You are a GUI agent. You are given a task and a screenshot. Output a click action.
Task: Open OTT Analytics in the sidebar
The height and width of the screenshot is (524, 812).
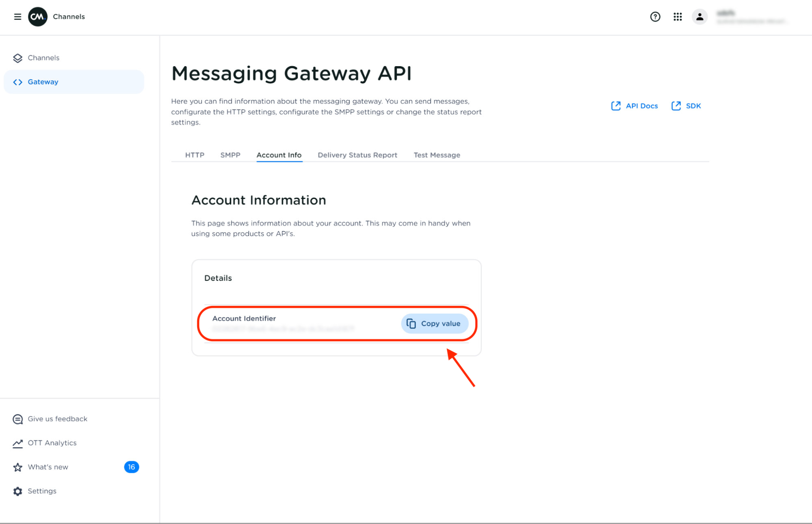tap(52, 443)
